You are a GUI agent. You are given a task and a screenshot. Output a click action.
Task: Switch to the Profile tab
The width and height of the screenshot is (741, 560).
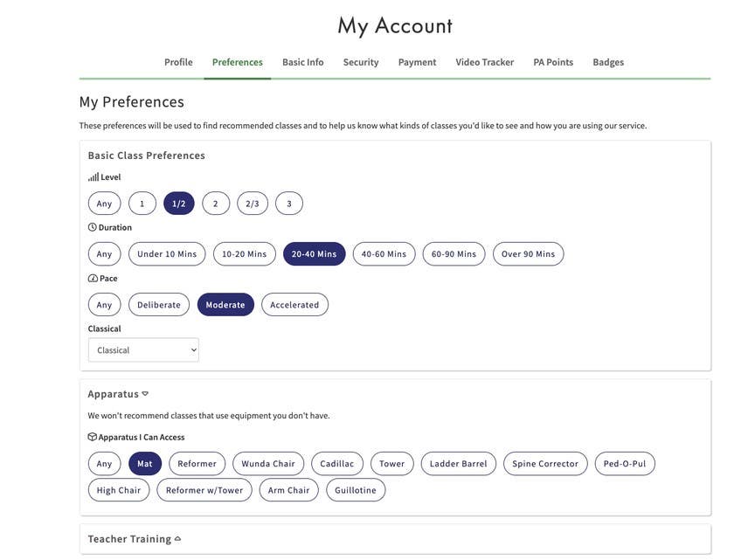178,62
